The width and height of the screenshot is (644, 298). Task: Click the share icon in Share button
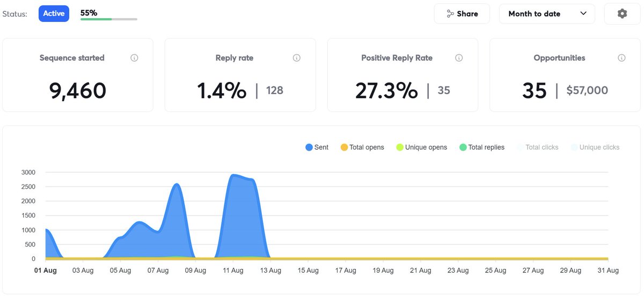coord(450,14)
